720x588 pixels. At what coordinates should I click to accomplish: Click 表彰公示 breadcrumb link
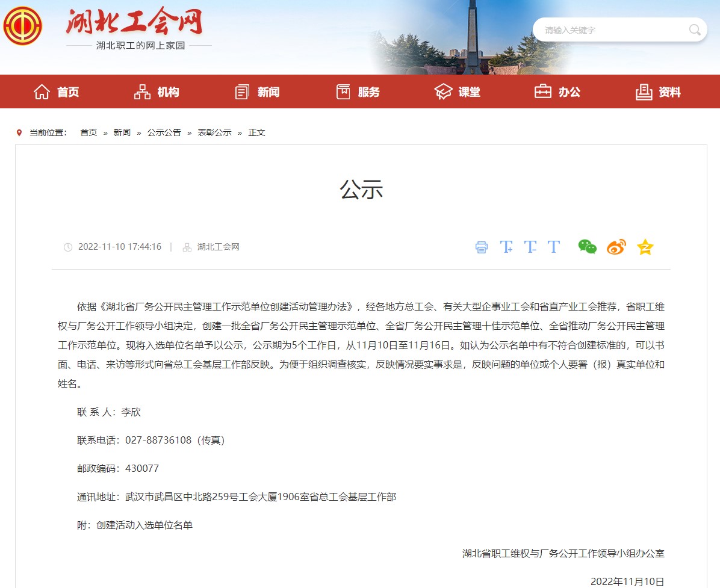coord(214,132)
